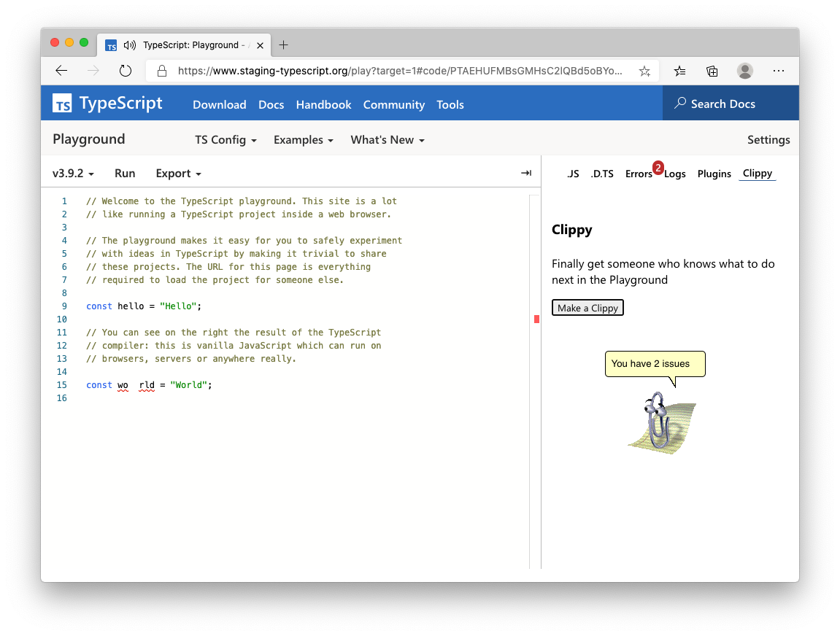Navigate to the Download page
The height and width of the screenshot is (636, 840).
coord(220,104)
